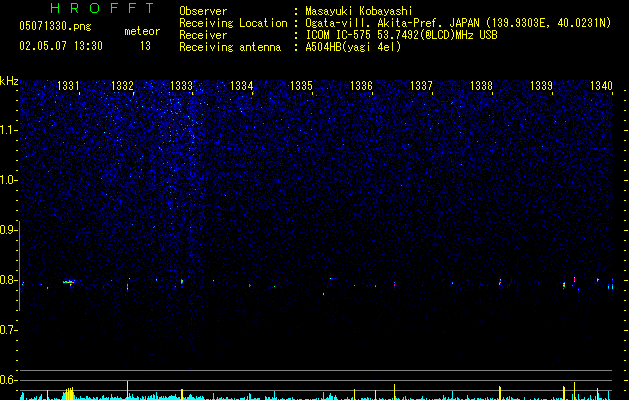Click the 1.1 kHz axis label

pos(8,130)
